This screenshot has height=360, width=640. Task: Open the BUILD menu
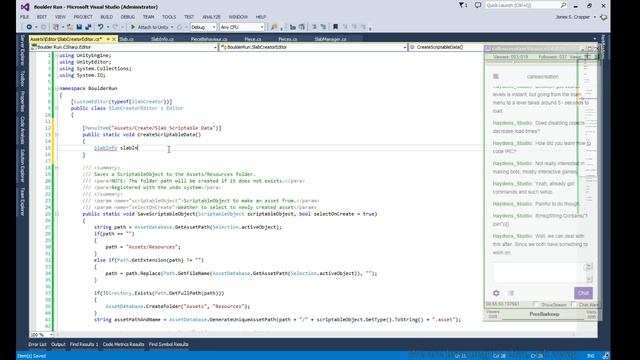tap(107, 17)
